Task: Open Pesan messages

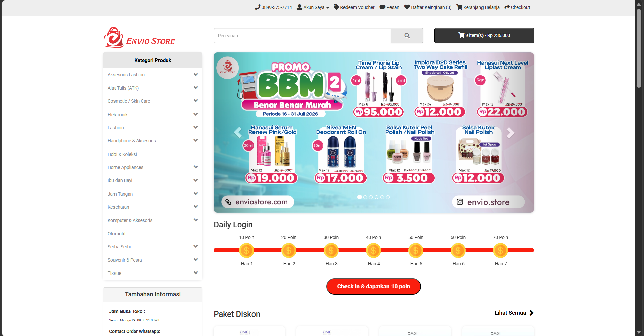Action: click(x=389, y=7)
